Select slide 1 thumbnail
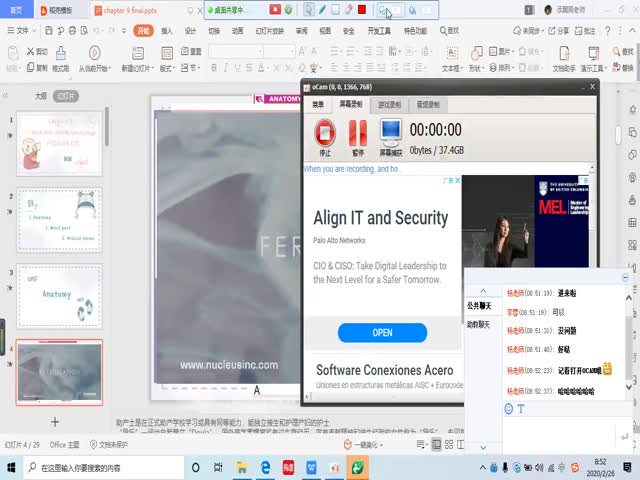This screenshot has height=480, width=640. click(x=60, y=144)
